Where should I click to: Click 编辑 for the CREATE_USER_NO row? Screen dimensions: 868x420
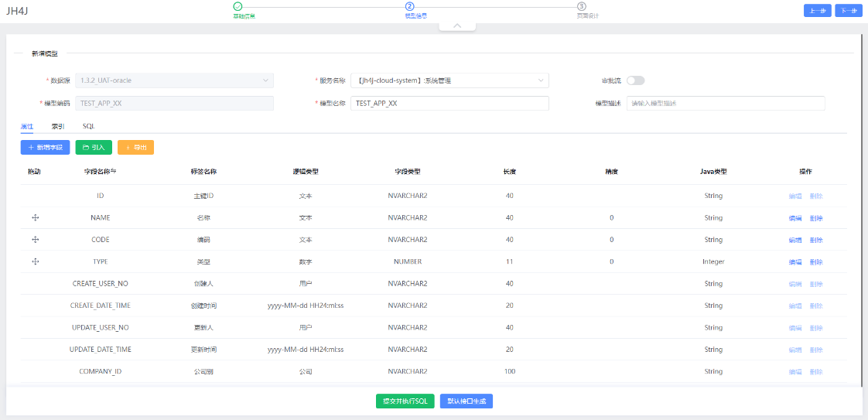point(795,284)
